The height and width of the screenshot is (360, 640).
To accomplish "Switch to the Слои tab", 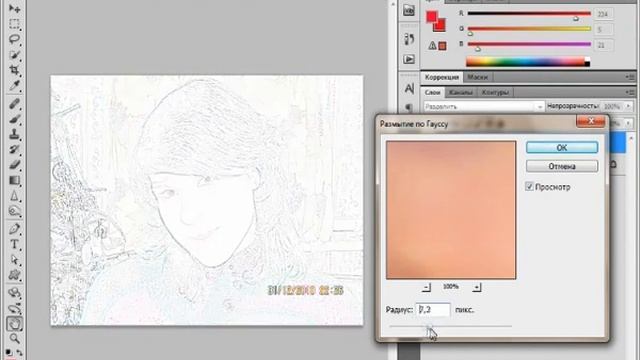I will (x=433, y=93).
